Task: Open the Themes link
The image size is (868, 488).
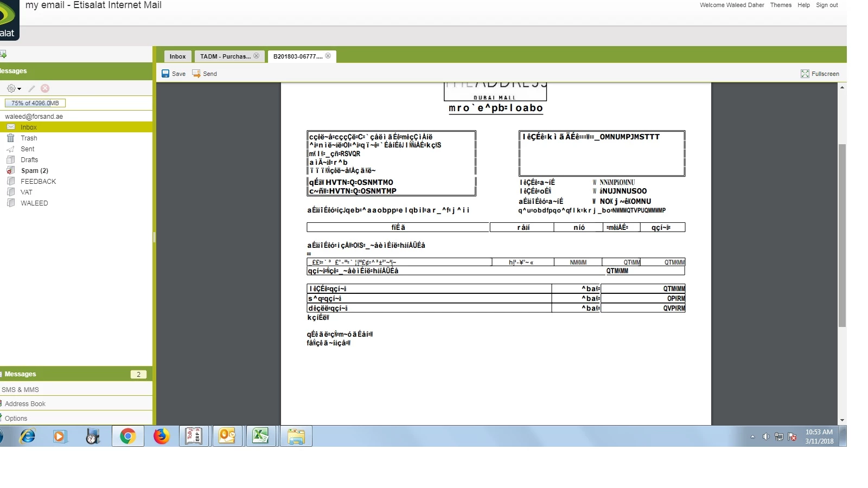Action: pyautogui.click(x=781, y=5)
